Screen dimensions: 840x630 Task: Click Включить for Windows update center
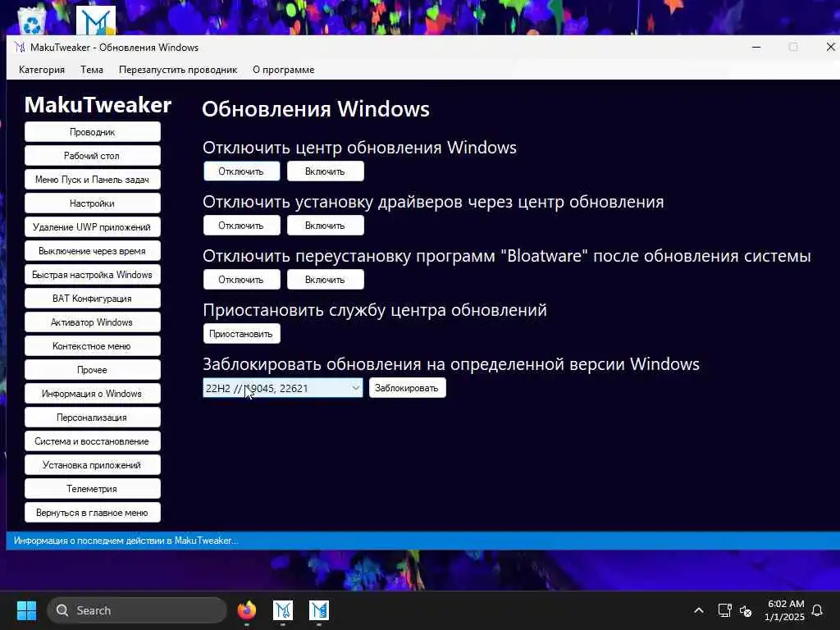325,171
